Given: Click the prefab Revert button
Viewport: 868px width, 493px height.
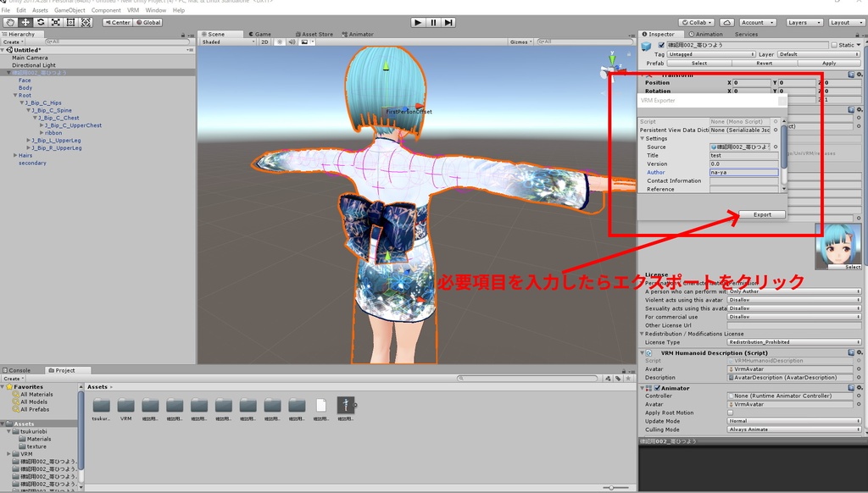Looking at the screenshot, I should coord(765,63).
